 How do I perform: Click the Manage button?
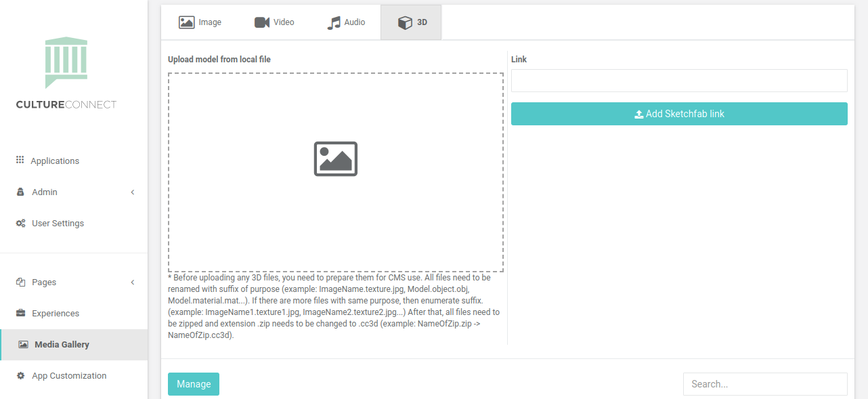click(194, 384)
